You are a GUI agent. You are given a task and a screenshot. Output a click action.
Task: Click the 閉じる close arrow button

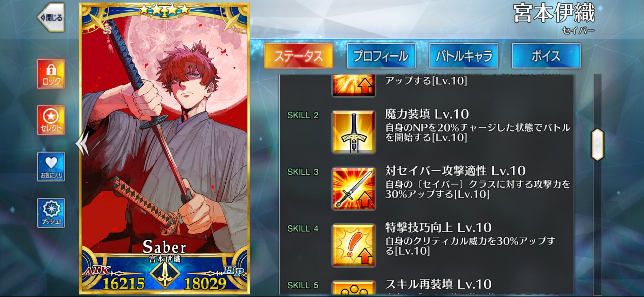tap(52, 17)
